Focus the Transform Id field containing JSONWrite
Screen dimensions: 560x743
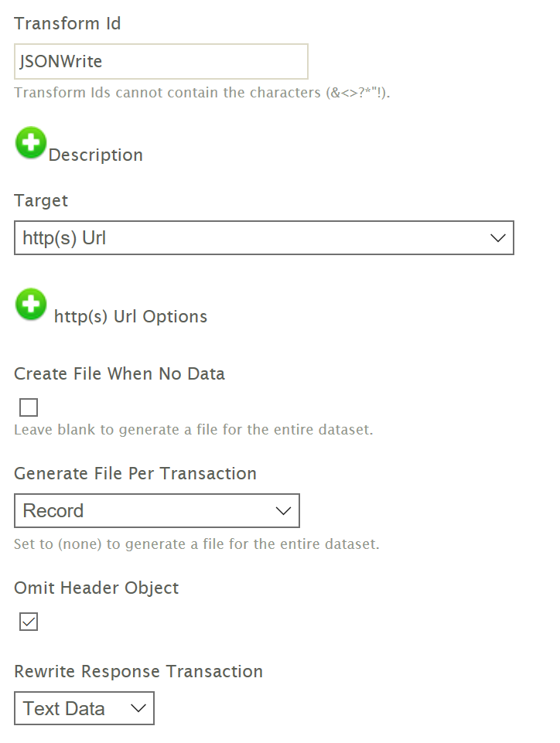[x=161, y=62]
